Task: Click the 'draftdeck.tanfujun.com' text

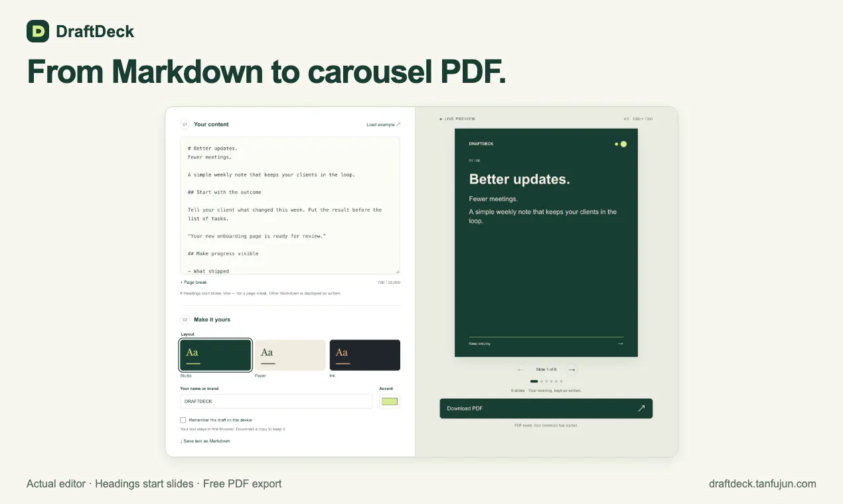Action: point(763,484)
